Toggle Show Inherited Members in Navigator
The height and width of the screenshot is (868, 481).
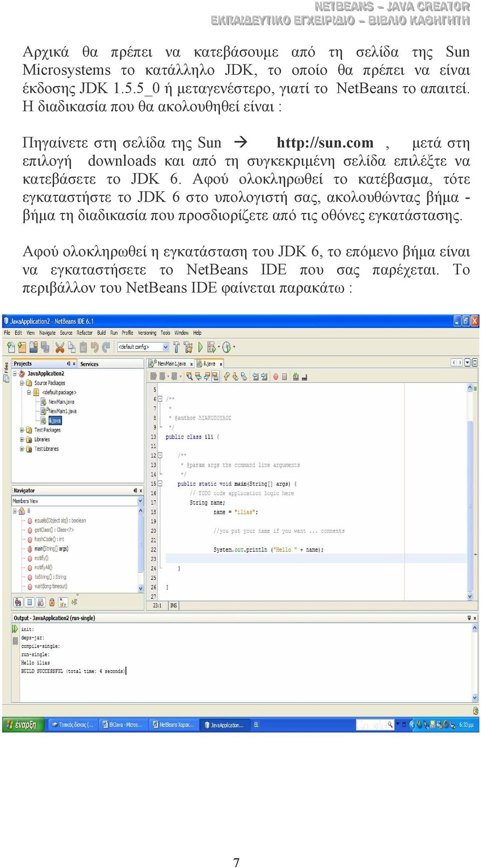click(x=18, y=602)
